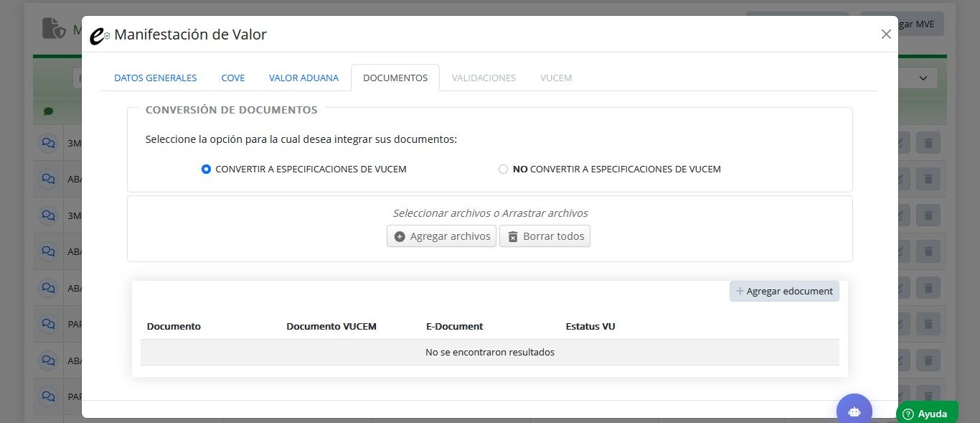The width and height of the screenshot is (980, 423).
Task: Select the DOCUMENTOS tab
Action: click(x=395, y=78)
